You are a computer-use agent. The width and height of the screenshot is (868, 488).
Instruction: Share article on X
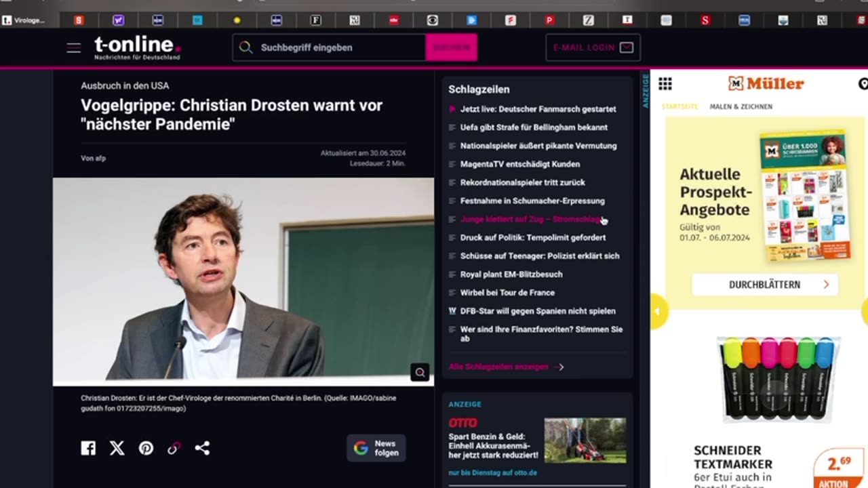tap(117, 448)
